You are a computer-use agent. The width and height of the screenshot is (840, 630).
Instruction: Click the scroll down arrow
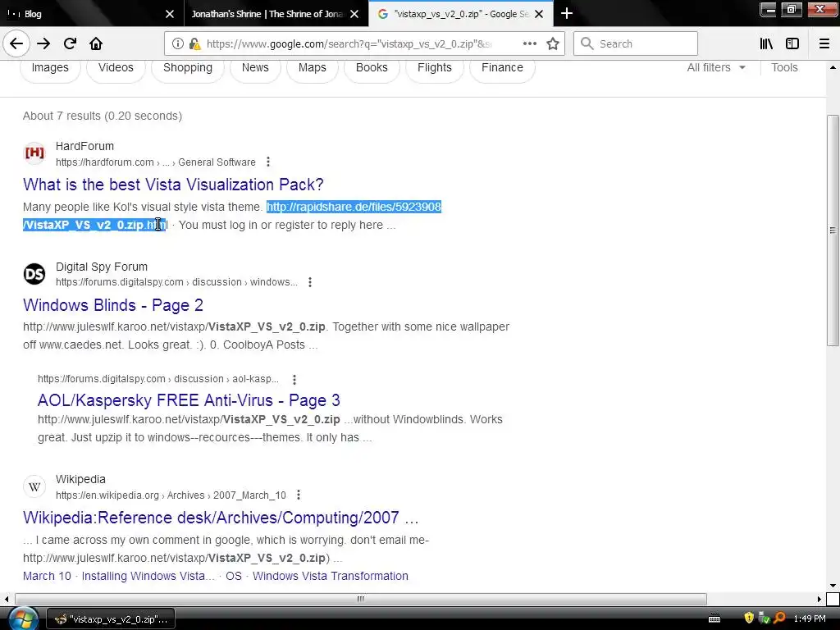point(833,586)
